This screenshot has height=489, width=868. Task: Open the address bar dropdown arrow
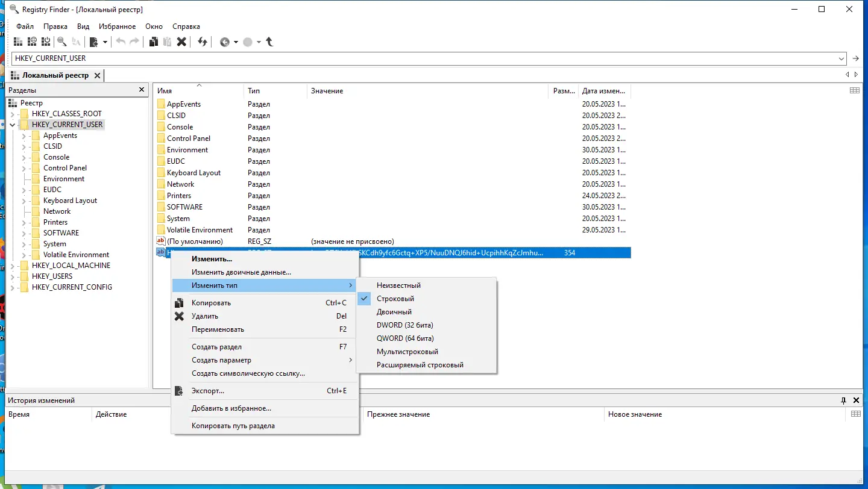[x=841, y=58]
